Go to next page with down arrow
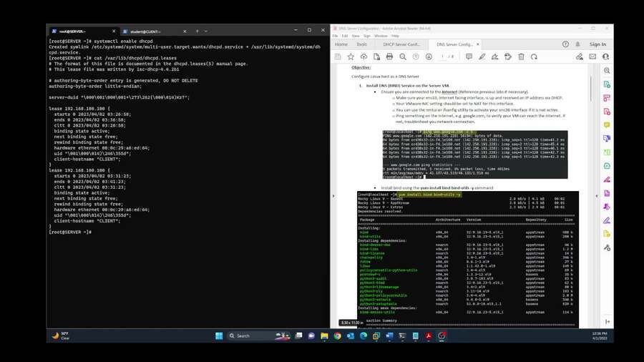Viewport: 644px width, 362px height. tap(429, 57)
